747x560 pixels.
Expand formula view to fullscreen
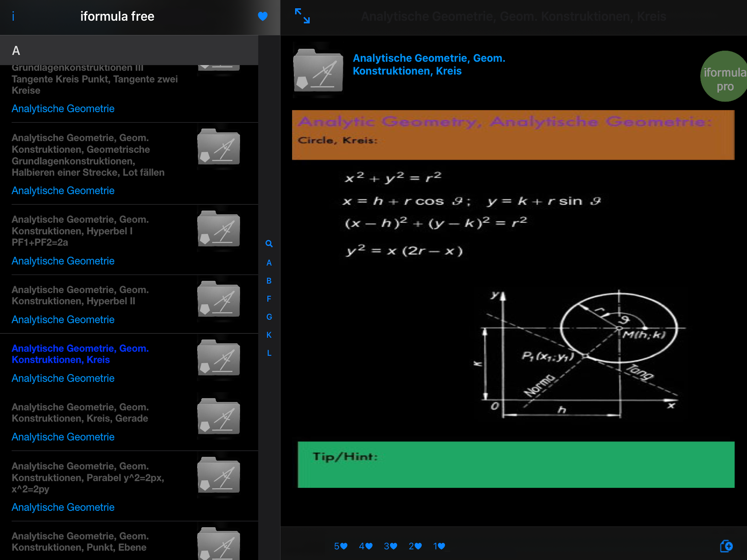[302, 16]
